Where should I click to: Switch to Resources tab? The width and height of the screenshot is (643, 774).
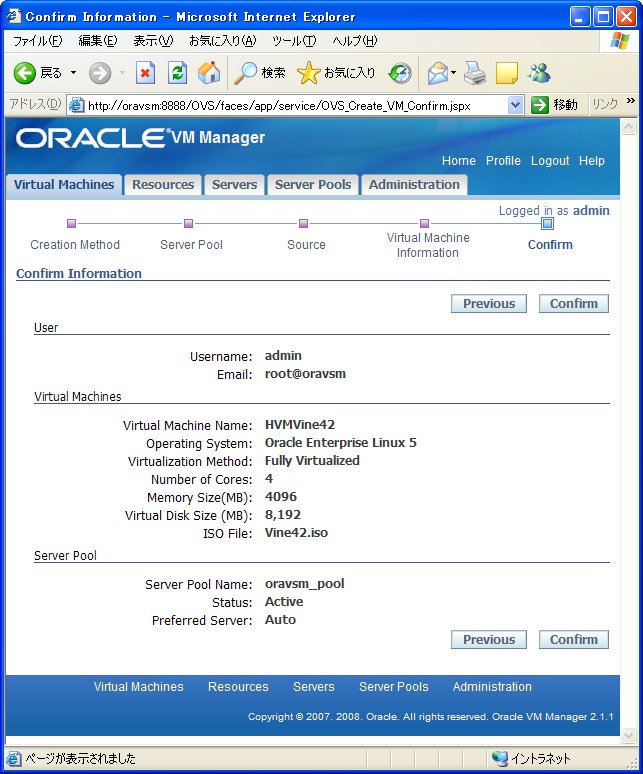tap(163, 185)
